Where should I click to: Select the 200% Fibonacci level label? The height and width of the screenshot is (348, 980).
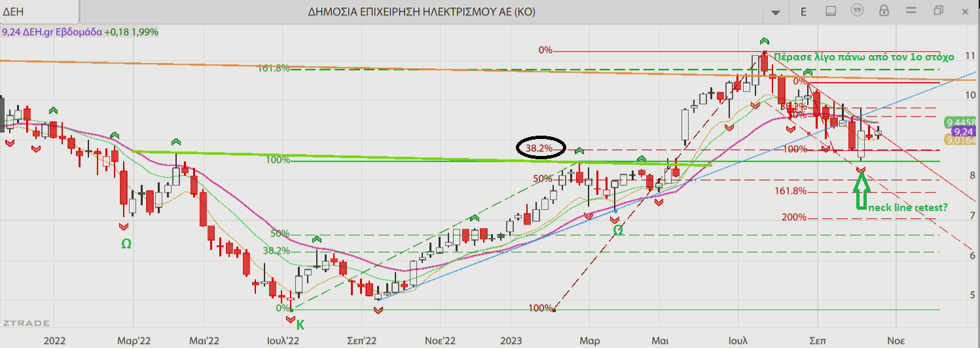(794, 217)
